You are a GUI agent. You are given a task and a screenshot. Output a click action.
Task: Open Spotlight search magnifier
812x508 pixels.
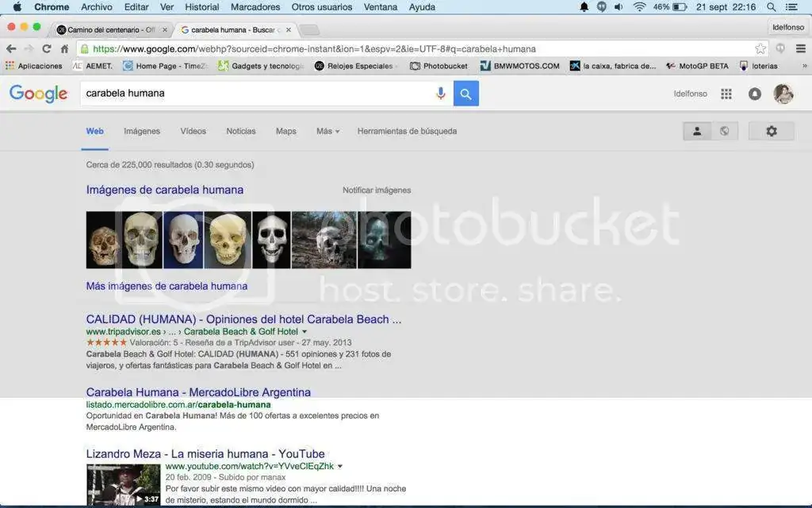pyautogui.click(x=771, y=6)
